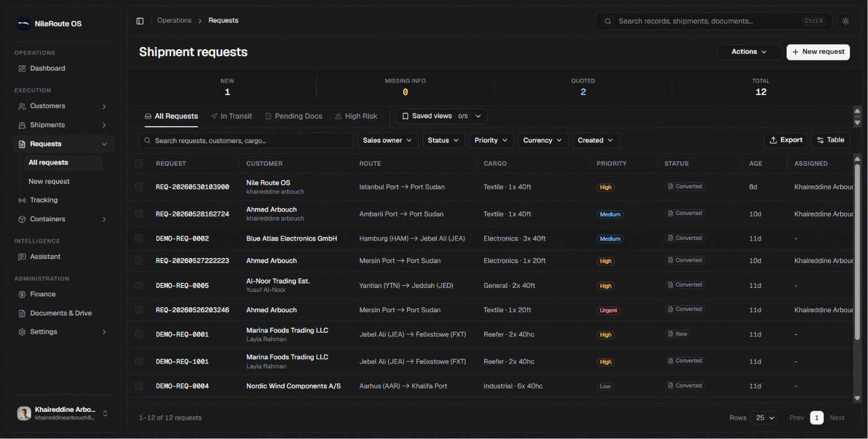
Task: Toggle the sidebar panel icon
Action: tap(140, 21)
